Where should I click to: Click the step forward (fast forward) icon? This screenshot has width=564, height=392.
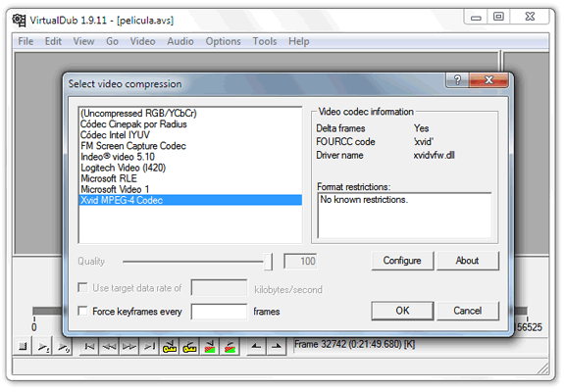129,347
